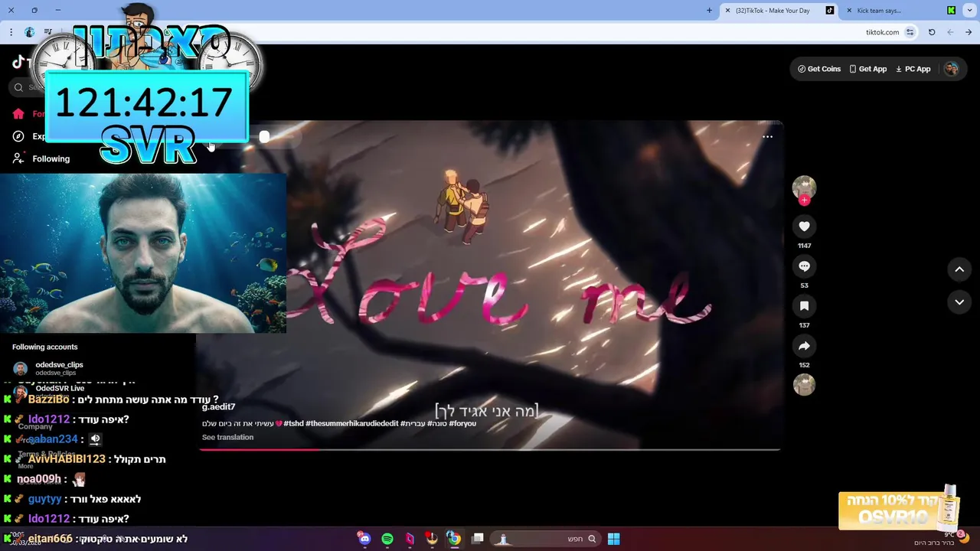Open the tab search dropdown arrow
The width and height of the screenshot is (980, 551).
coord(969,11)
